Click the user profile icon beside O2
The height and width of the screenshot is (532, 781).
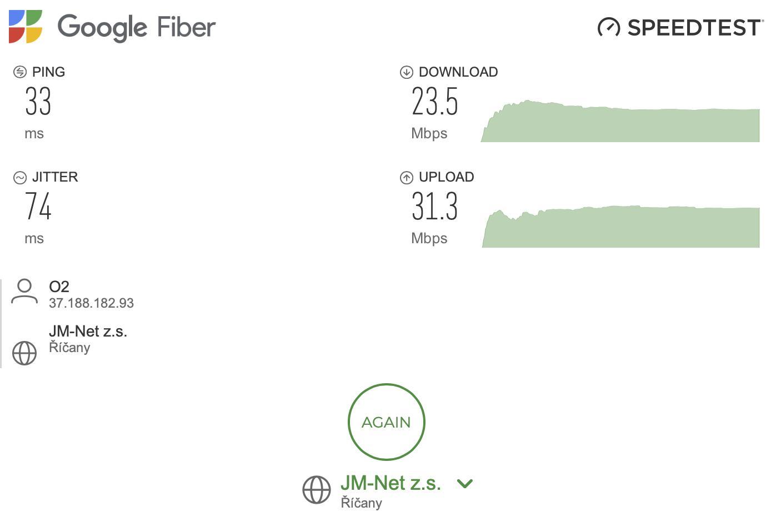(x=24, y=292)
